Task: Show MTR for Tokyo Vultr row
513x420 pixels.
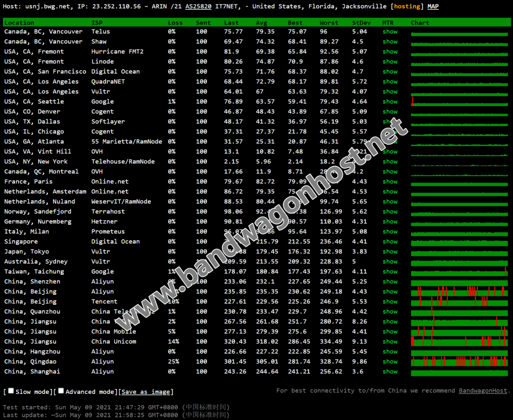Action: tap(390, 252)
